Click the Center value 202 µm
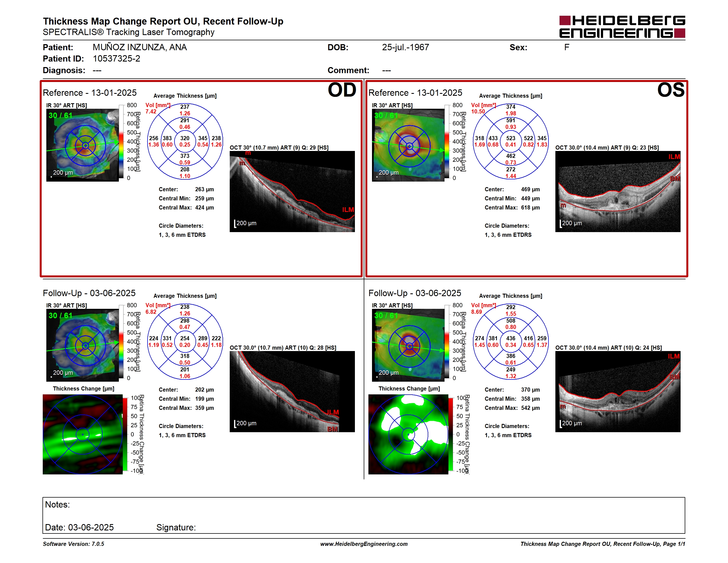 coord(204,390)
